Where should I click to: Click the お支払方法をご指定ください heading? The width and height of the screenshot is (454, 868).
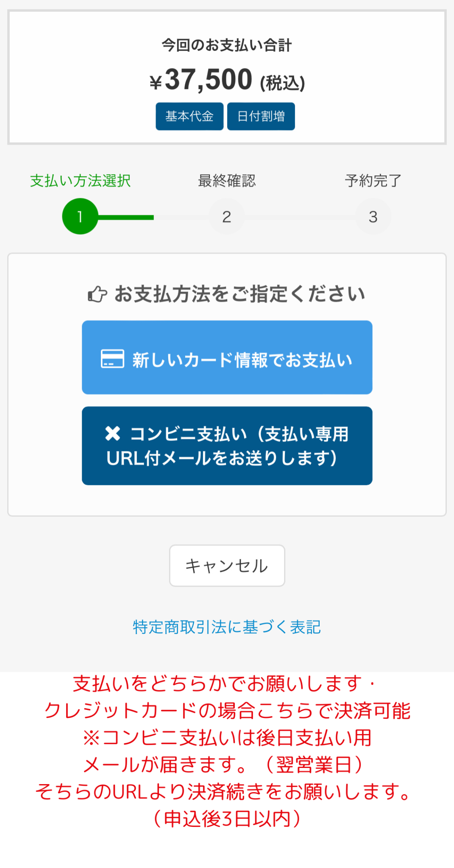pyautogui.click(x=240, y=294)
